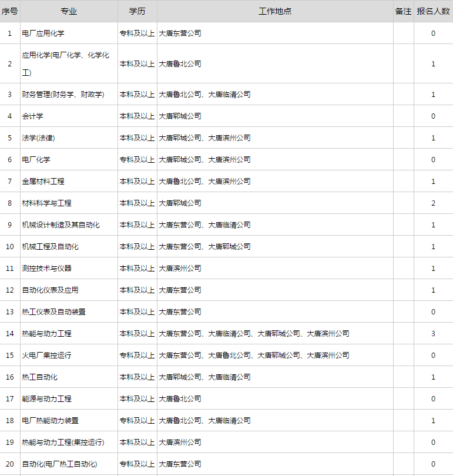Click the 工作地点 column header
Screen dimensions: 453x476
[x=275, y=11]
